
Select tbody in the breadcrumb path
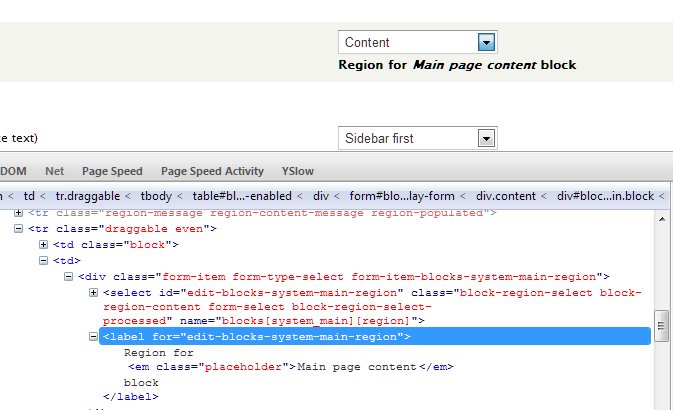point(156,196)
